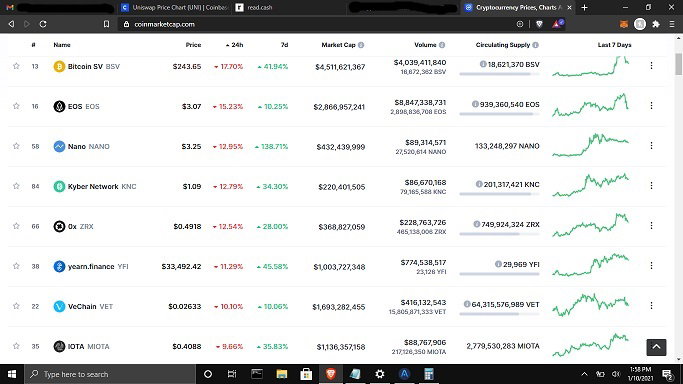Click the info icon beside Market Cap
The width and height of the screenshot is (683, 384).
point(361,45)
